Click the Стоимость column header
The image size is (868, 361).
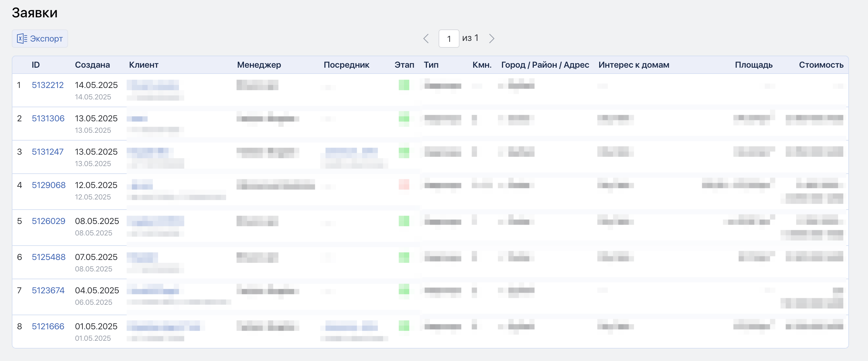(x=821, y=65)
